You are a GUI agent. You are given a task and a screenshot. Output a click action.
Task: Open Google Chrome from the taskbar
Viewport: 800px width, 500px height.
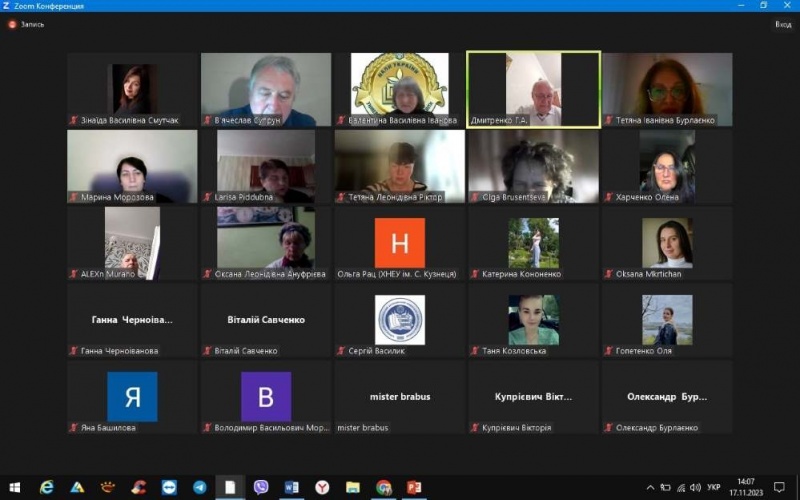click(x=383, y=487)
